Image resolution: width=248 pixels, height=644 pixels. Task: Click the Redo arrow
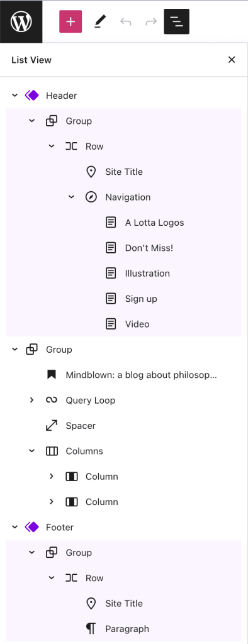point(151,22)
